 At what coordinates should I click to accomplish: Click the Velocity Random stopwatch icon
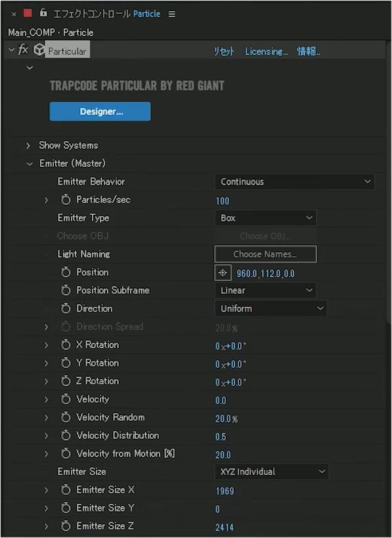tap(66, 417)
